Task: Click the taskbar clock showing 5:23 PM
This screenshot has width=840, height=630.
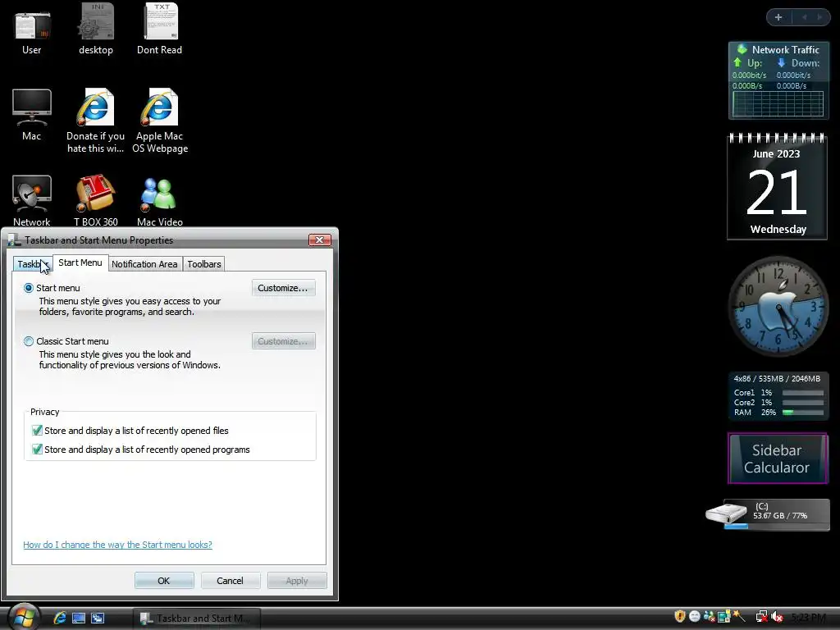Action: click(808, 617)
